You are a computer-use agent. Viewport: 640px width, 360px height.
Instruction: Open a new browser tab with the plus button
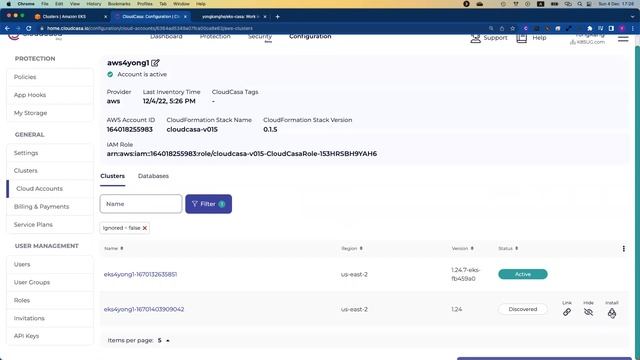tap(278, 17)
